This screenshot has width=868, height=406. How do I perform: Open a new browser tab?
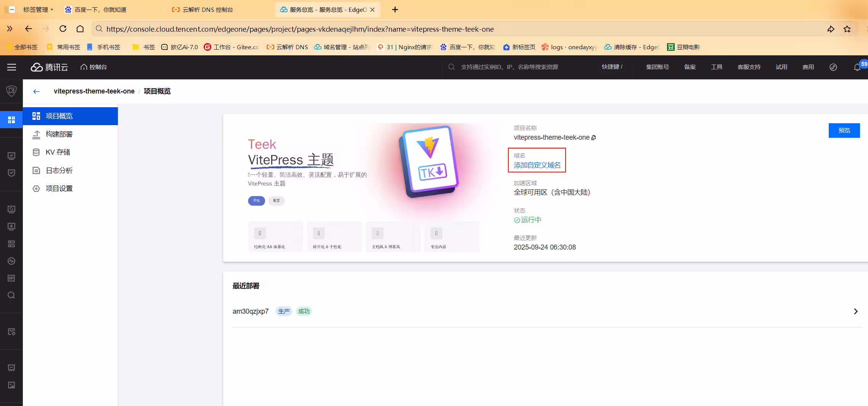click(395, 10)
